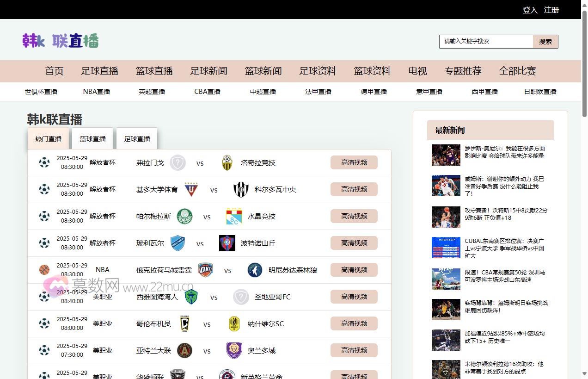
Task: Click the 奥兰多城 Orlando City crest
Action: pos(234,350)
